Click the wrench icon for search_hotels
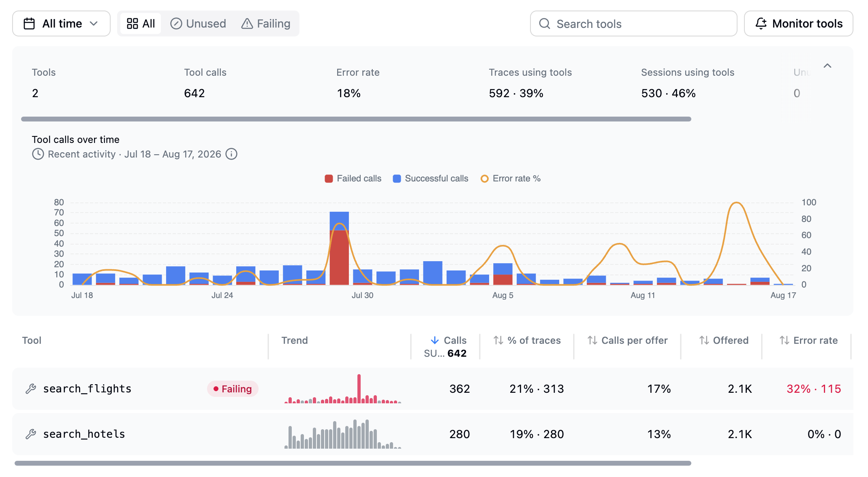The width and height of the screenshot is (868, 477). (x=31, y=434)
